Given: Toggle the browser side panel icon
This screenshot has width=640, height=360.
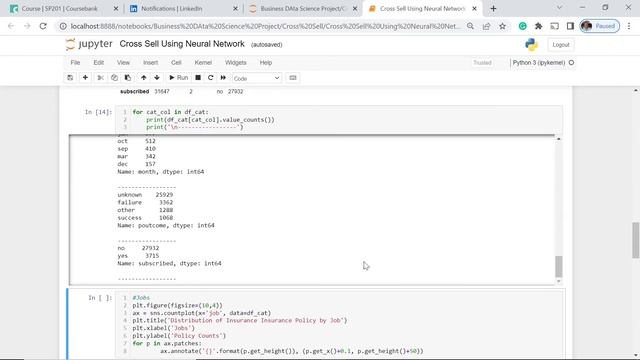Looking at the screenshot, I should tap(570, 26).
